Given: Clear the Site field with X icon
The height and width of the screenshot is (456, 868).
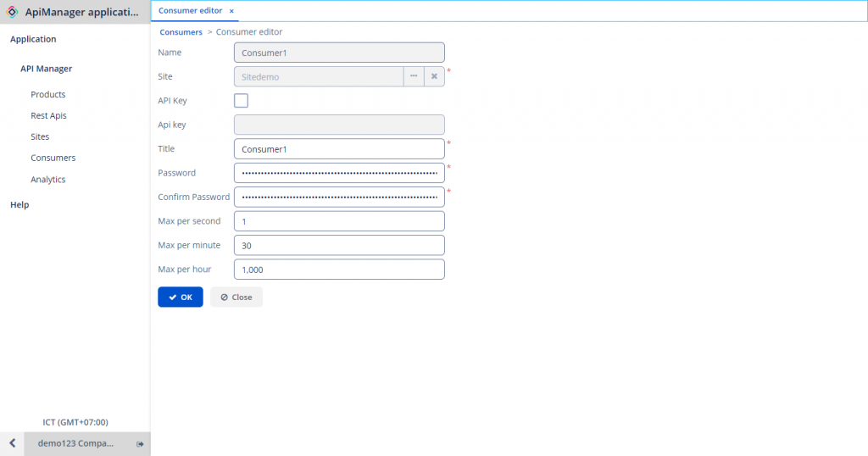Looking at the screenshot, I should [x=434, y=76].
